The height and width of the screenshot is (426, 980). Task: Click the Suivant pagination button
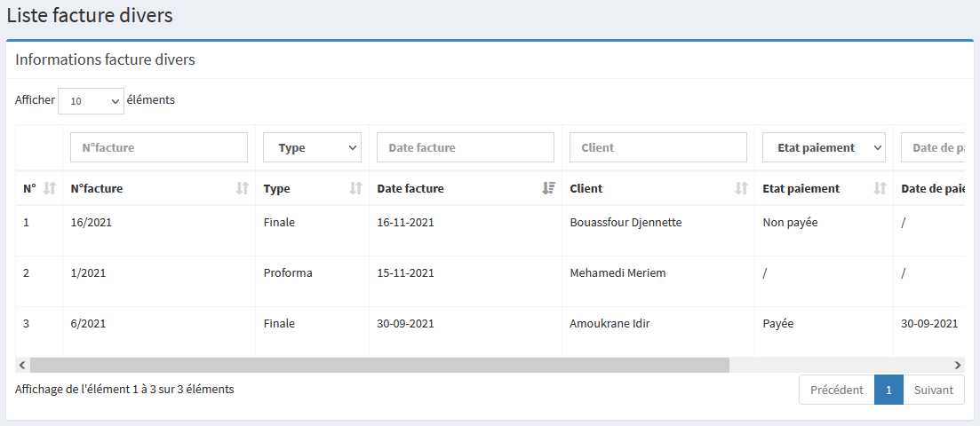coord(933,390)
